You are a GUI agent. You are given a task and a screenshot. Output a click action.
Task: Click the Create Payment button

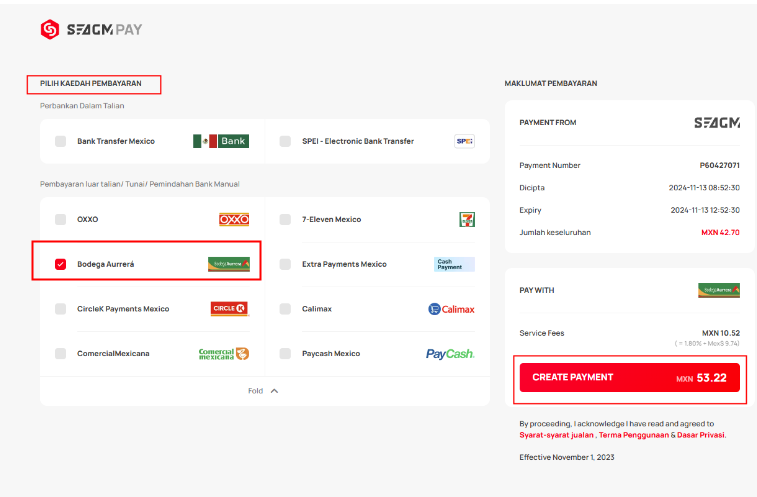[x=630, y=378]
